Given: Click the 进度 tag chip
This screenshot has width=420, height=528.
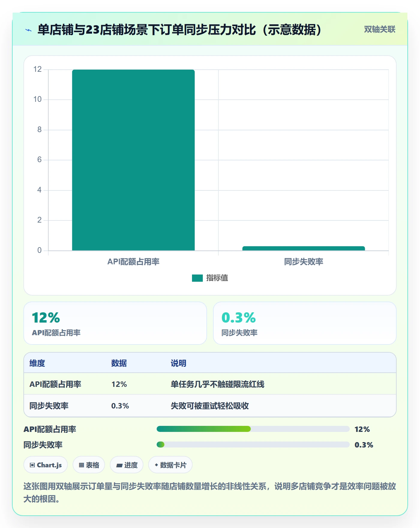Looking at the screenshot, I should tap(127, 465).
